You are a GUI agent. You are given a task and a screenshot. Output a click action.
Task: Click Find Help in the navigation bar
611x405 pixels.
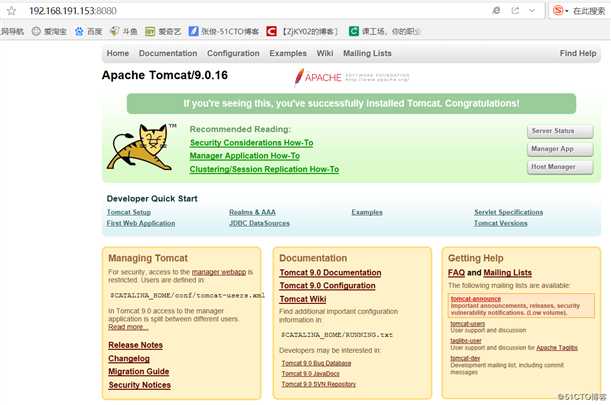578,53
